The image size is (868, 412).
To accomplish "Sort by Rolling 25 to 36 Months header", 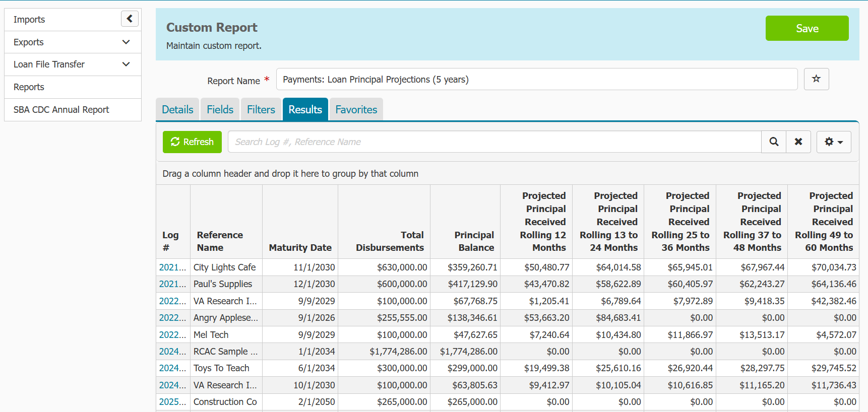I will click(x=680, y=222).
